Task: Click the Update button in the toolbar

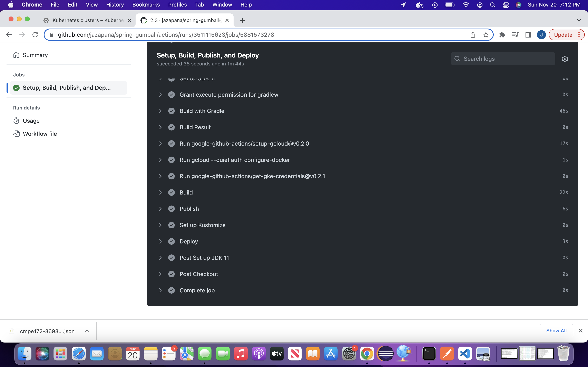Action: (x=563, y=35)
